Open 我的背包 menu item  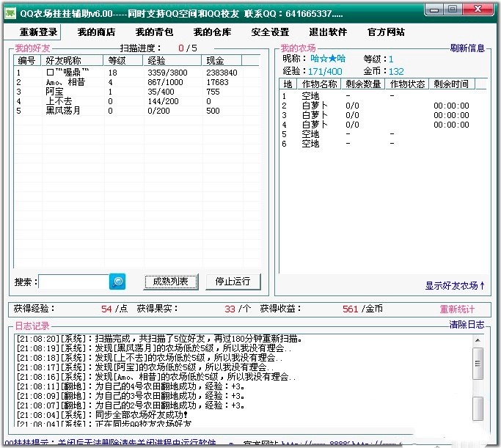[154, 32]
